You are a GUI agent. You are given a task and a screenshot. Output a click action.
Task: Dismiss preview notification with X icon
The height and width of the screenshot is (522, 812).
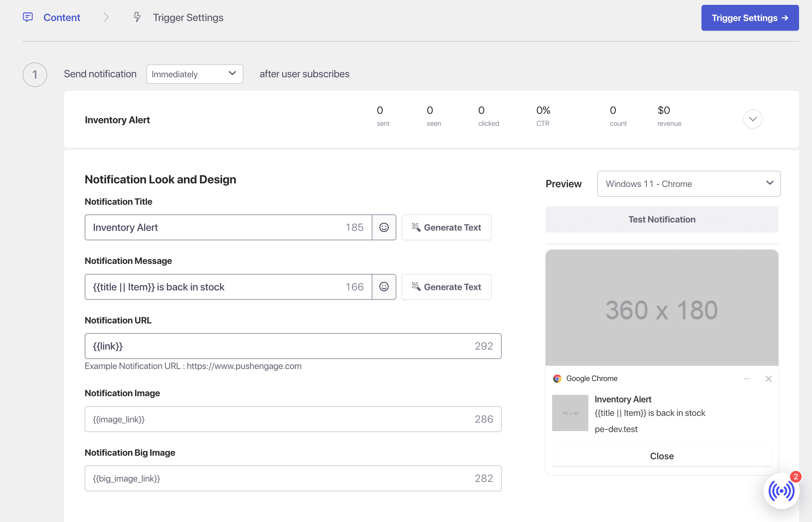(x=768, y=379)
